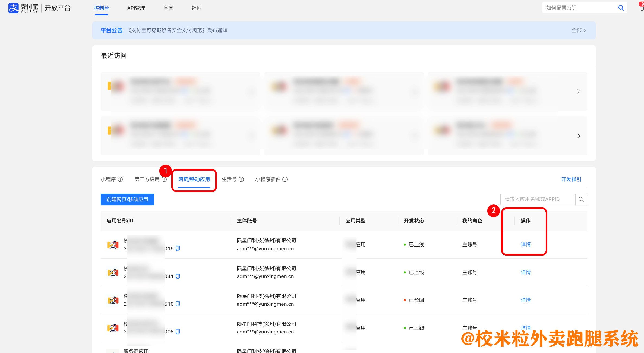Expand second recent visits row arrow
Image resolution: width=644 pixels, height=353 pixels.
(579, 136)
